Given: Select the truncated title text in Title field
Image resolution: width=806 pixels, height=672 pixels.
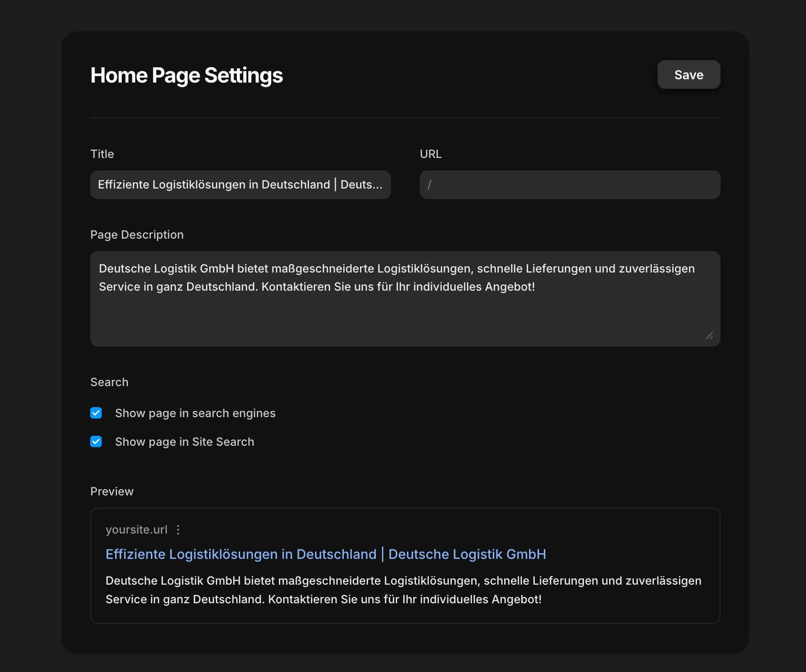Looking at the screenshot, I should coord(240,185).
